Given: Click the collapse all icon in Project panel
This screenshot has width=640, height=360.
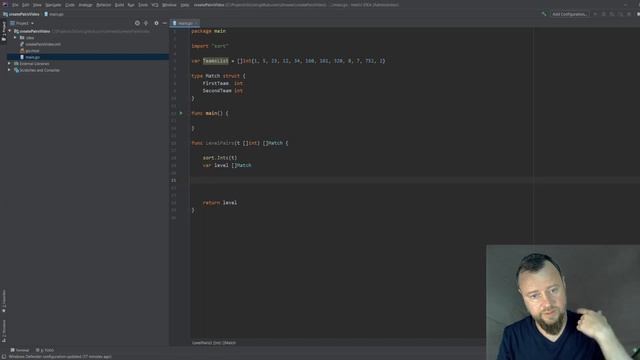Looking at the screenshot, I should [146, 23].
